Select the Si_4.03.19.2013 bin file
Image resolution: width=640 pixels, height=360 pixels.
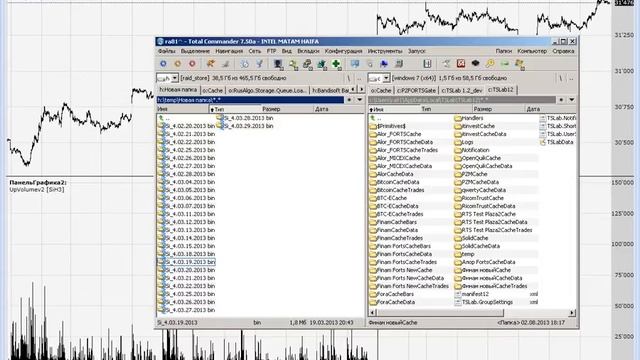pos(186,262)
